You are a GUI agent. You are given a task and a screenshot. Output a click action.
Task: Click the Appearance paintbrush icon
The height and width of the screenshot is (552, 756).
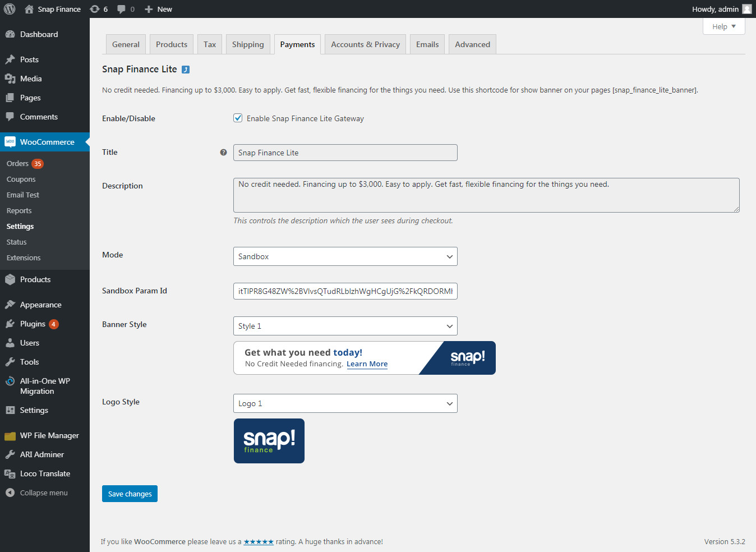pyautogui.click(x=10, y=305)
